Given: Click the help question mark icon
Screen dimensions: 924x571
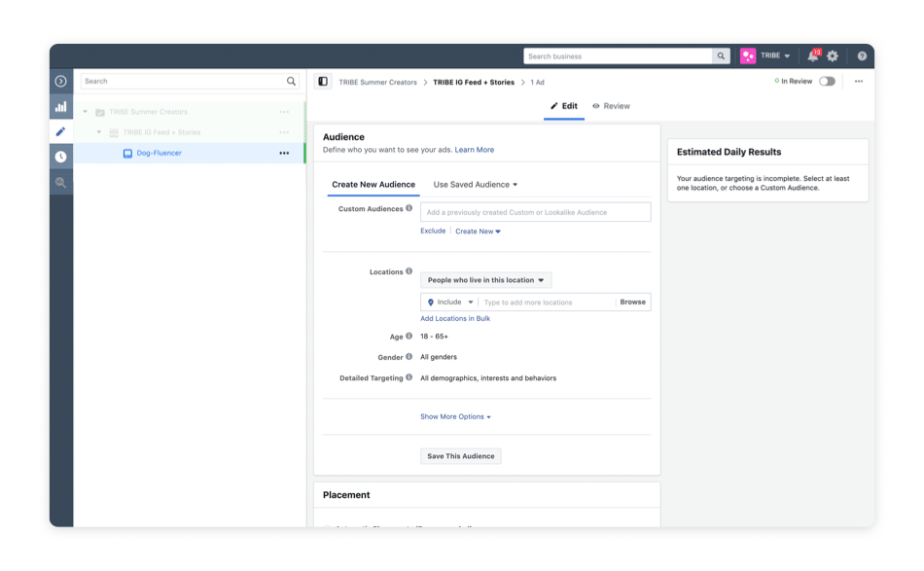Looking at the screenshot, I should pyautogui.click(x=862, y=56).
